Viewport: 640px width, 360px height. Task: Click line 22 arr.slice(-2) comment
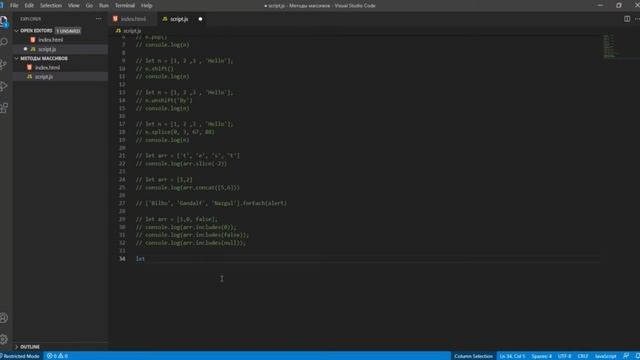click(181, 164)
